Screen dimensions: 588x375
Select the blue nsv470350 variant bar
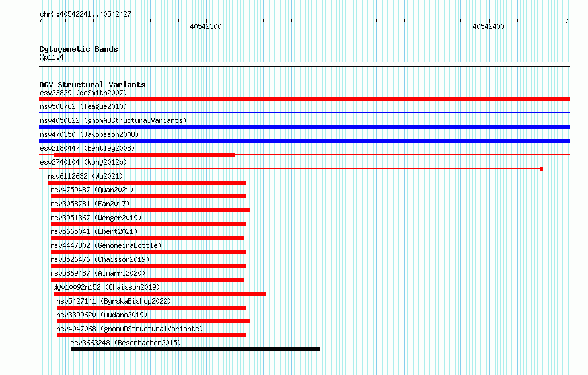[x=304, y=141]
